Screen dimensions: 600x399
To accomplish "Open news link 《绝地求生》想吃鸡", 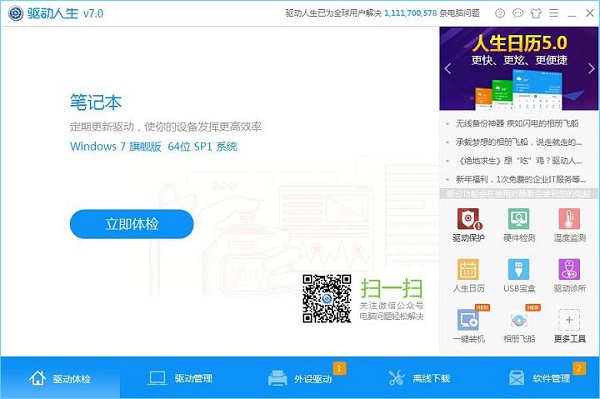I will coord(519,161).
